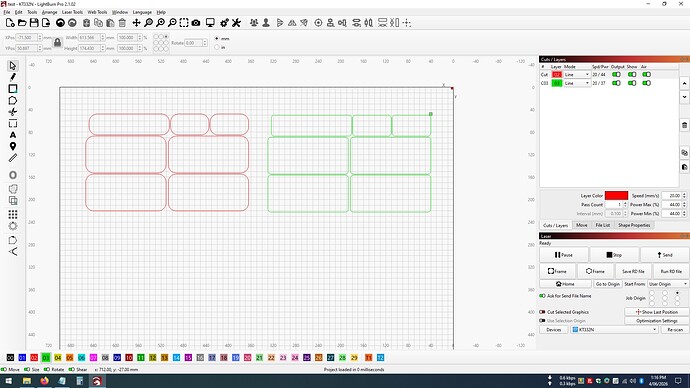
Task: Toggle Show switch for layer 03
Action: (x=632, y=83)
